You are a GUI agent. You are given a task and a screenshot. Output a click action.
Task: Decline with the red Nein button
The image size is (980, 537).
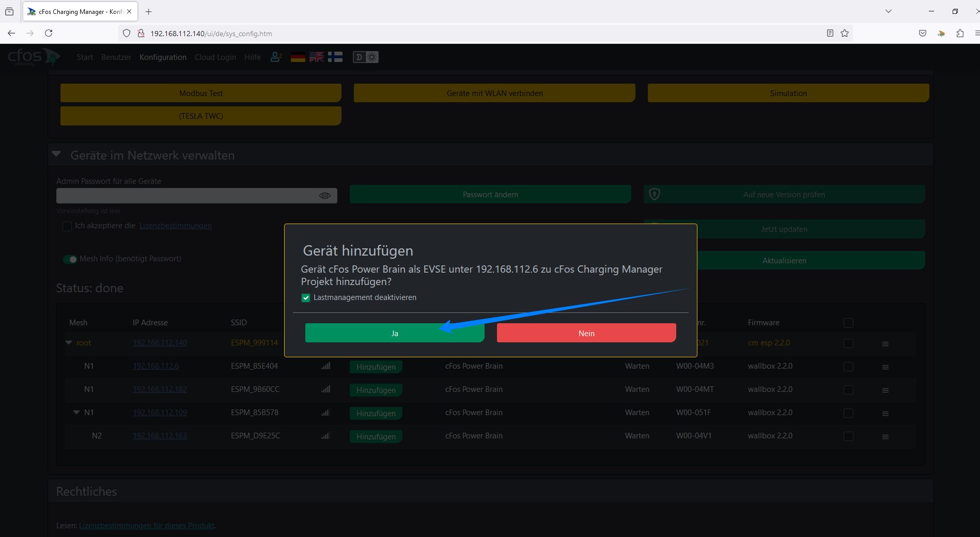pos(586,333)
